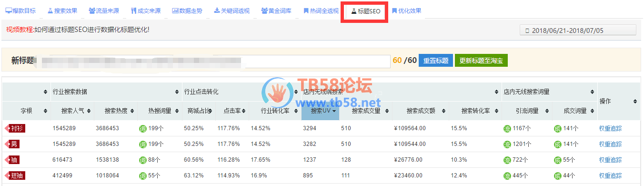Click the 店内无线搜索词量 group header

coord(549,92)
